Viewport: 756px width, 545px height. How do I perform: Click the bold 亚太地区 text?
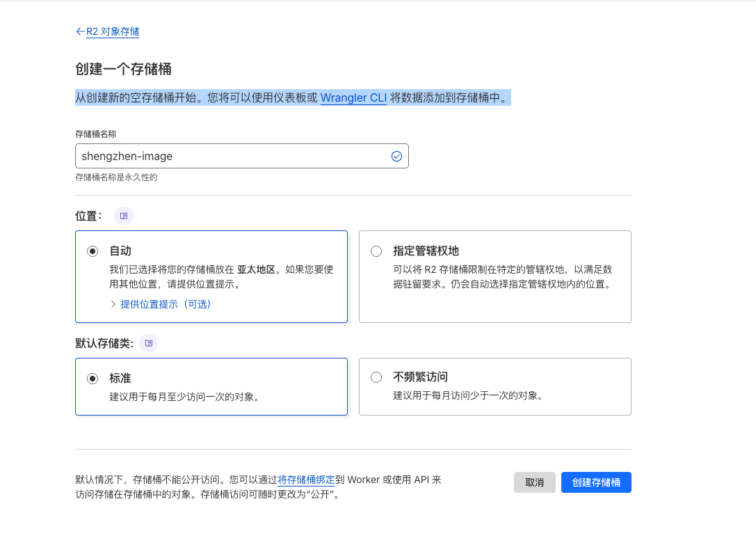tap(257, 269)
